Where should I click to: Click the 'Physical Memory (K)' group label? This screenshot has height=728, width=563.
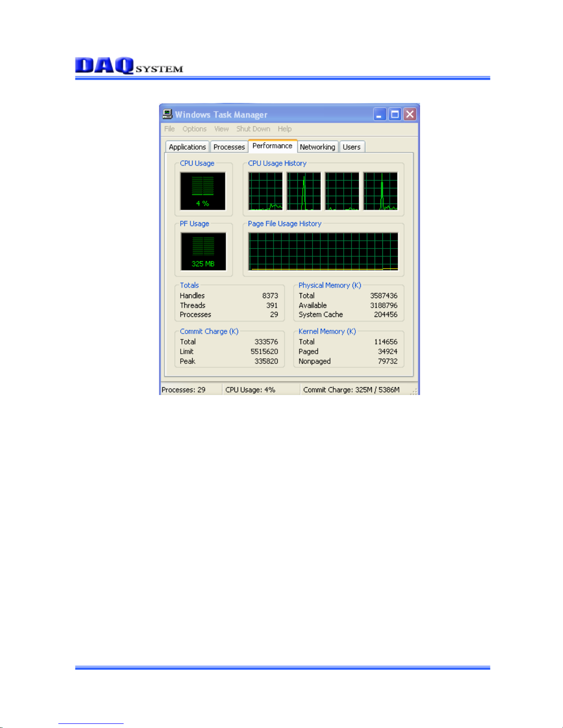coord(330,285)
